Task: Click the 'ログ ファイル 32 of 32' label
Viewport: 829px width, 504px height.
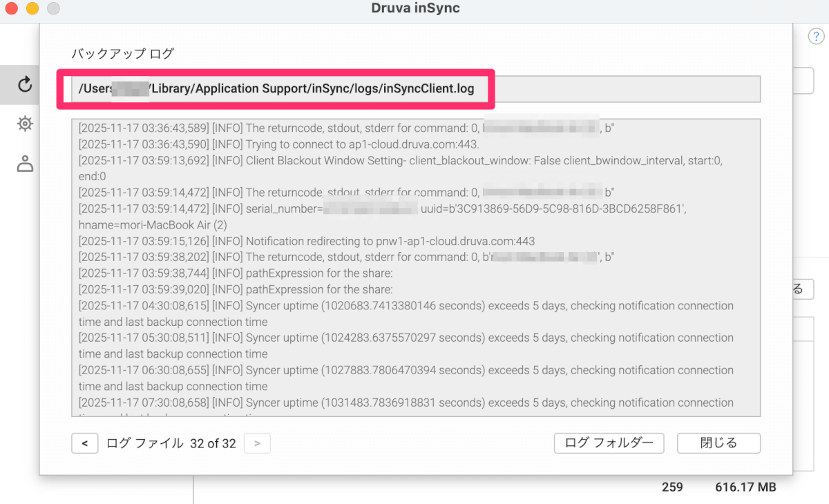Action: click(171, 443)
